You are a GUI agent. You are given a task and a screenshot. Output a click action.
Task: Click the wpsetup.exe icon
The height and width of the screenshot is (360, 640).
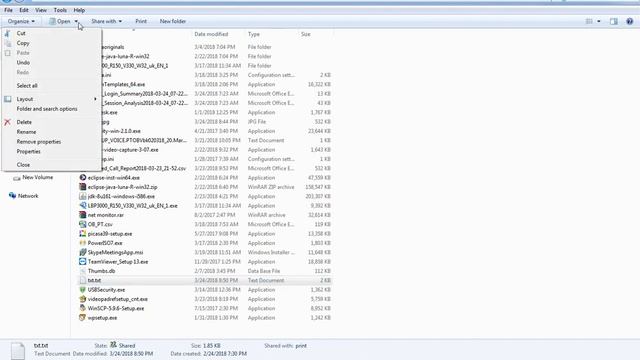tap(82, 318)
